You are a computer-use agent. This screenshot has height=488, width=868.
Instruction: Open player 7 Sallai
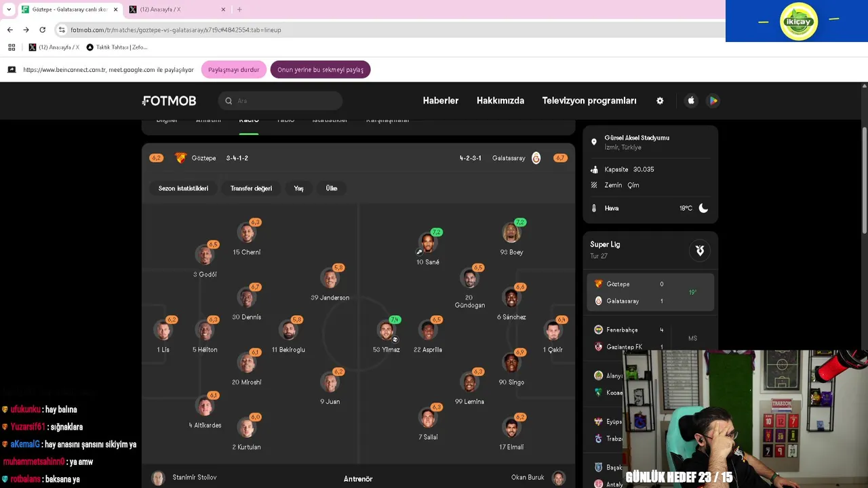[428, 422]
